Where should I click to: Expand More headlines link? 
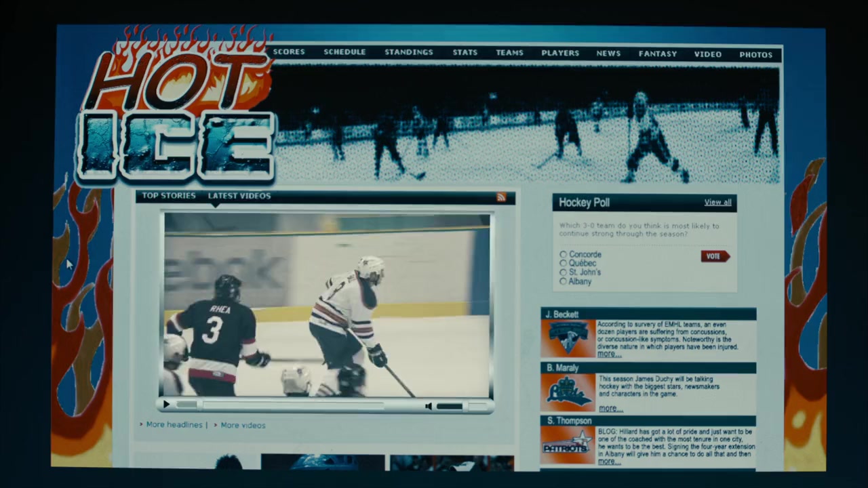[174, 425]
